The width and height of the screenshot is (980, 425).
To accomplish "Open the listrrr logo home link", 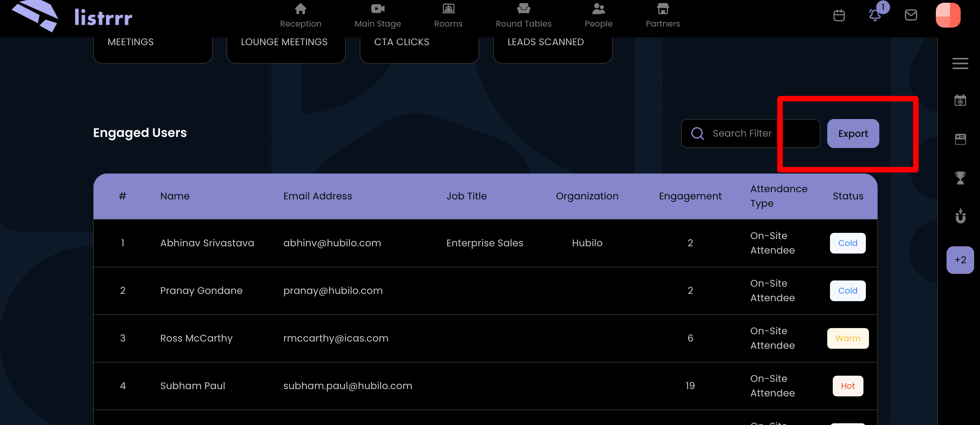I will click(72, 16).
